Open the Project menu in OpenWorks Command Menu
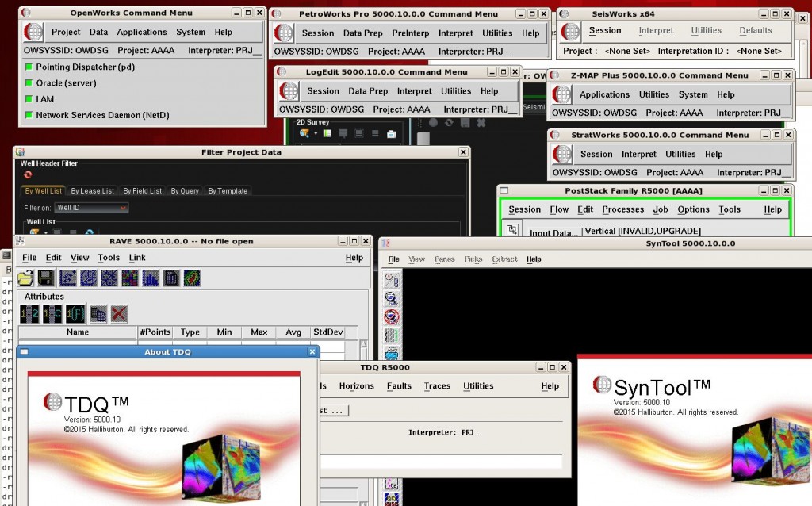The height and width of the screenshot is (506, 812). [x=66, y=32]
